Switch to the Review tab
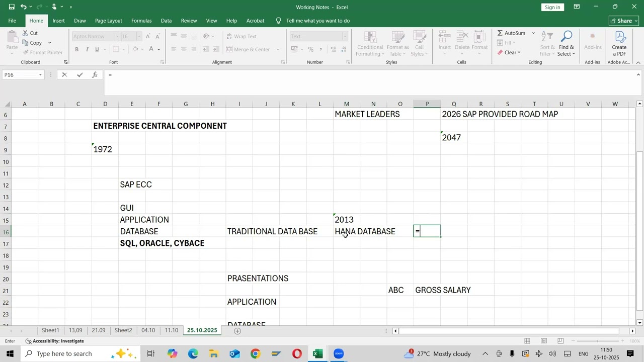Screen dimensions: 644x362 189,21
